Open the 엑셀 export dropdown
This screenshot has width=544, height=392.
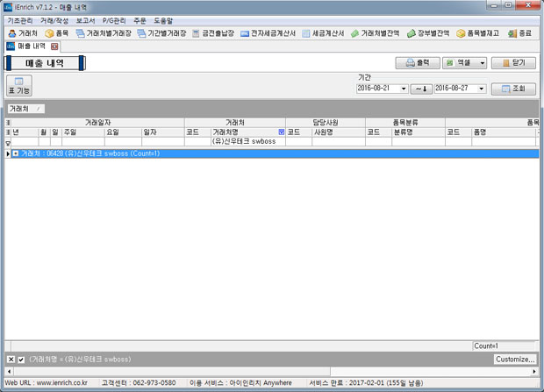pos(482,63)
